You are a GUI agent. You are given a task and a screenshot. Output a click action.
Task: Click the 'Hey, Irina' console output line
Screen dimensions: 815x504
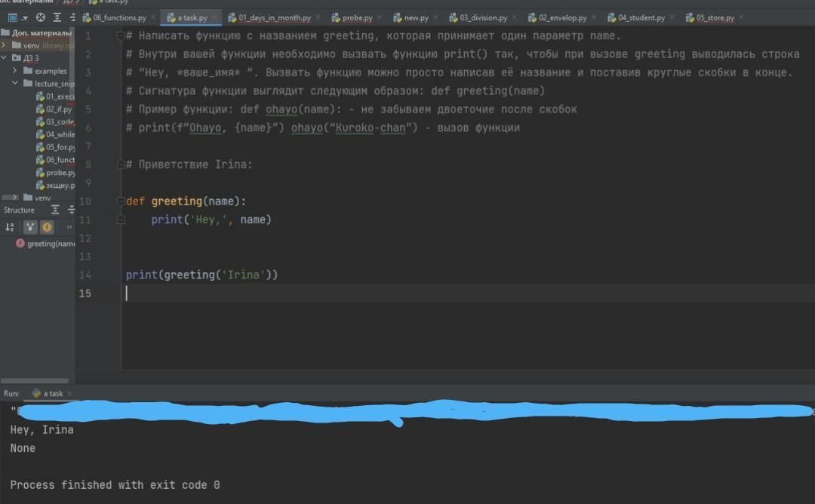coord(42,430)
